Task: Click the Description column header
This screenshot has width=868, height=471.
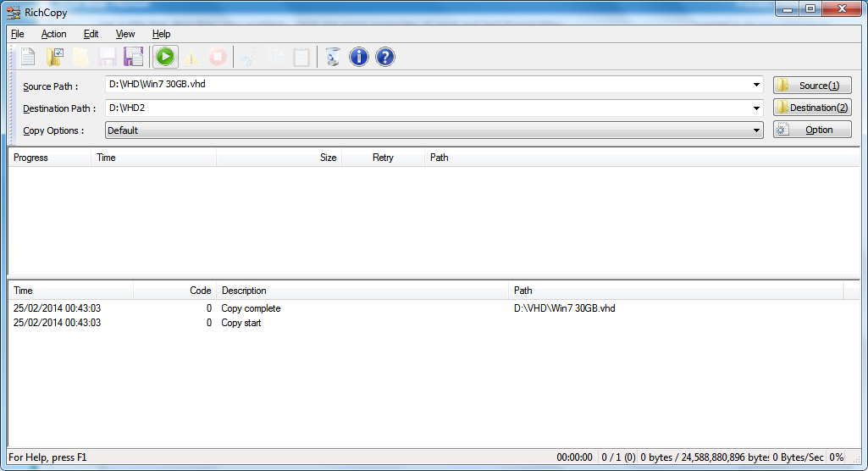Action: point(362,291)
